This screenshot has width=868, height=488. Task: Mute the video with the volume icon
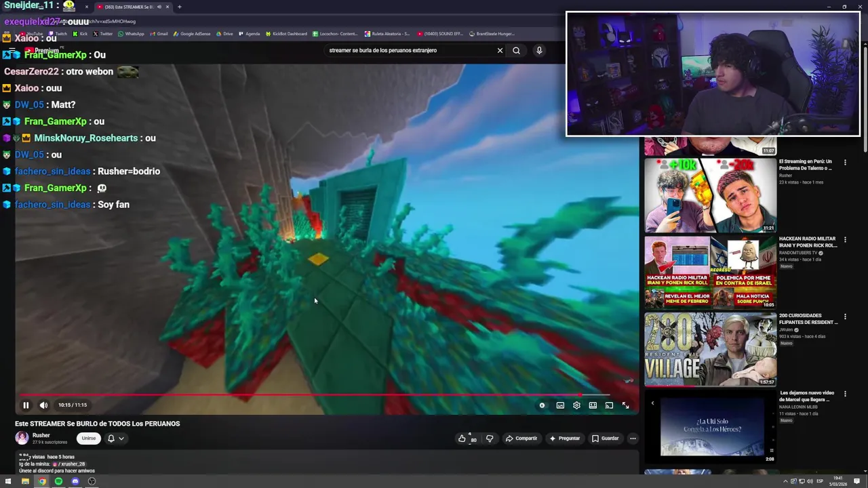(x=43, y=405)
